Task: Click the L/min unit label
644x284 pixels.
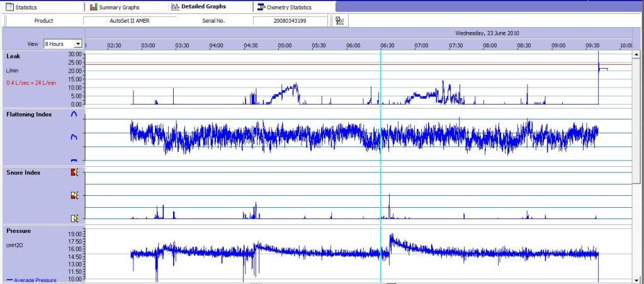Action: click(x=13, y=71)
